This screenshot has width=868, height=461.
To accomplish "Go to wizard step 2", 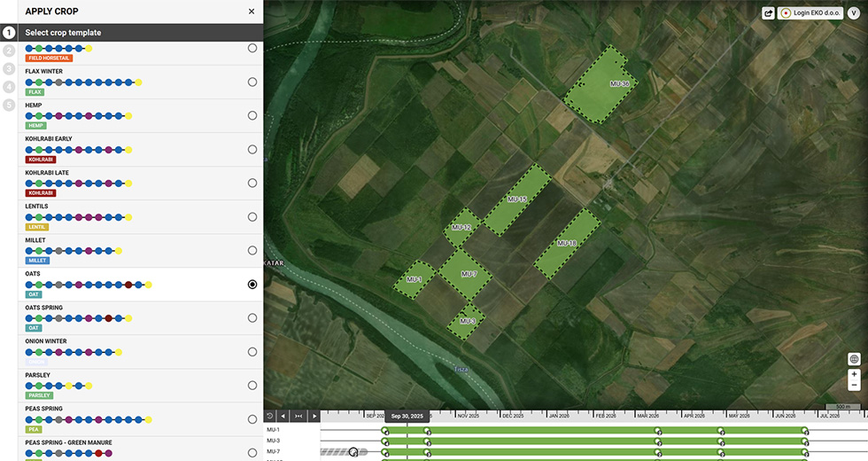I will click(8, 51).
